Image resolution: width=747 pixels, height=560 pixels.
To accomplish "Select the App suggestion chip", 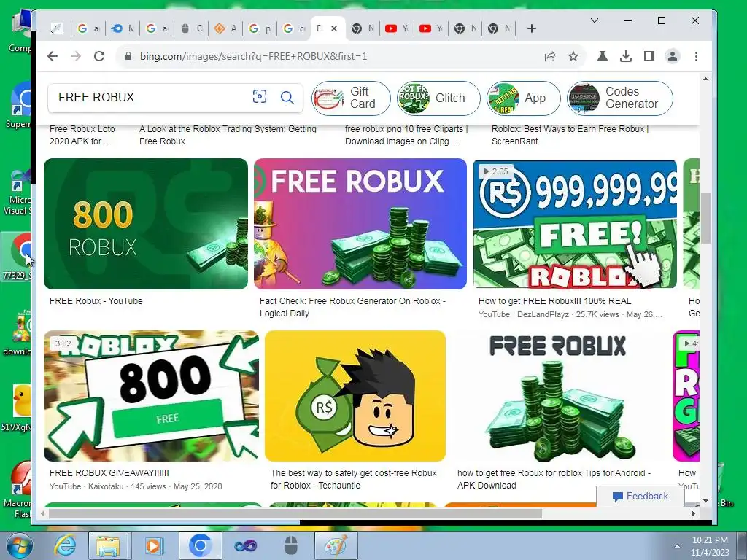I will [x=523, y=98].
